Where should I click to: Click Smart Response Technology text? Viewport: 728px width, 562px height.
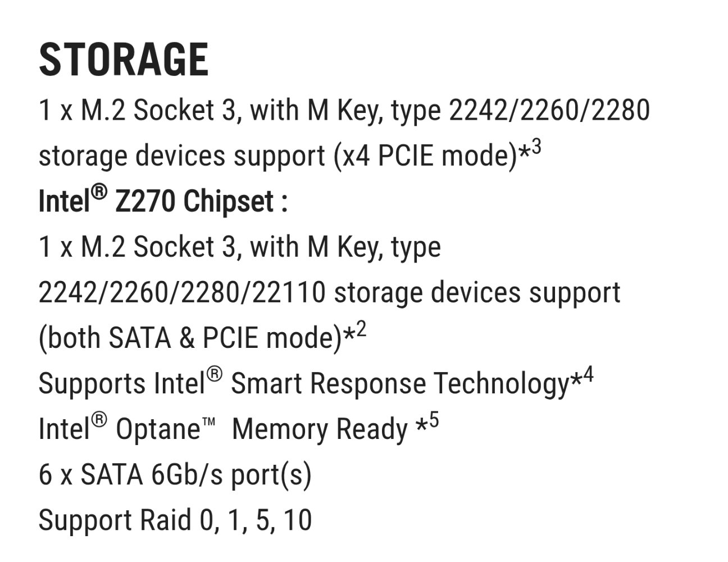click(400, 384)
